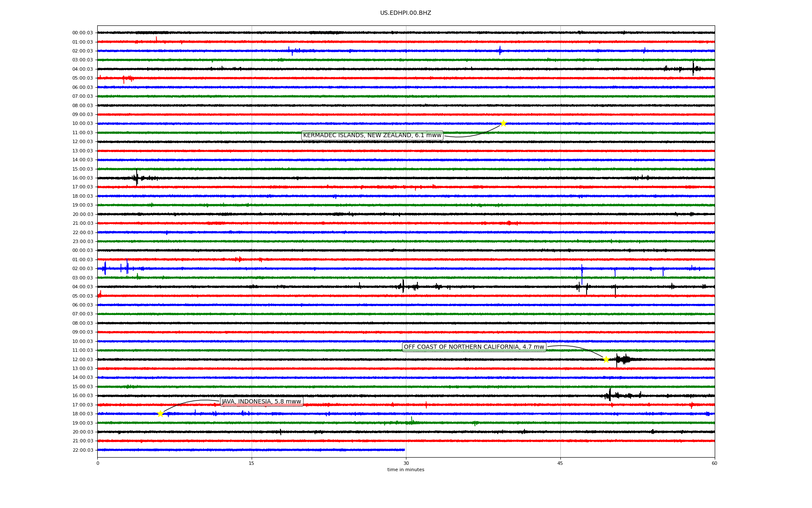Click the Java, Indonesia 5.8 mww label
Screen dimensions: 812x508
pyautogui.click(x=261, y=402)
